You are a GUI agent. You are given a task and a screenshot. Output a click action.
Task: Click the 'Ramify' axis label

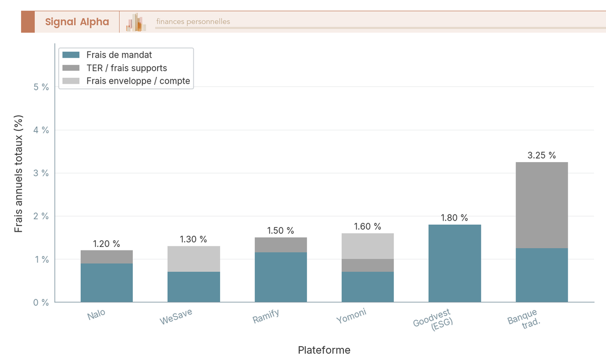pyautogui.click(x=266, y=316)
